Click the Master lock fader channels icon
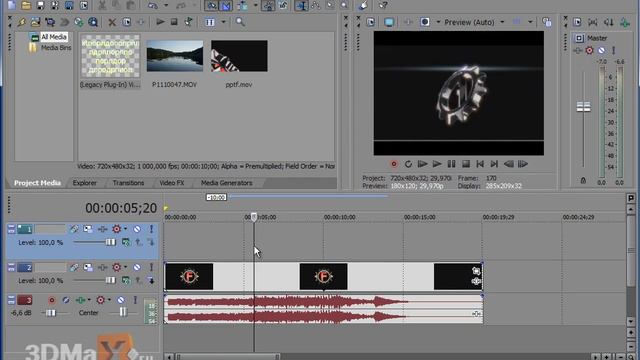640x360 pixels. coord(583,180)
